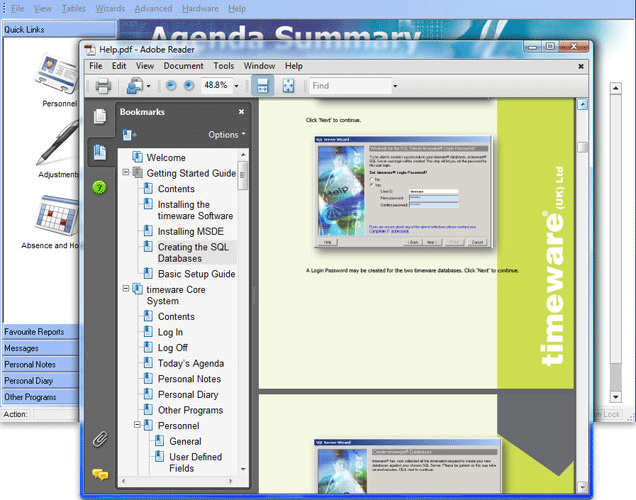Click the Absence and Holiday calendar icon

click(58, 215)
